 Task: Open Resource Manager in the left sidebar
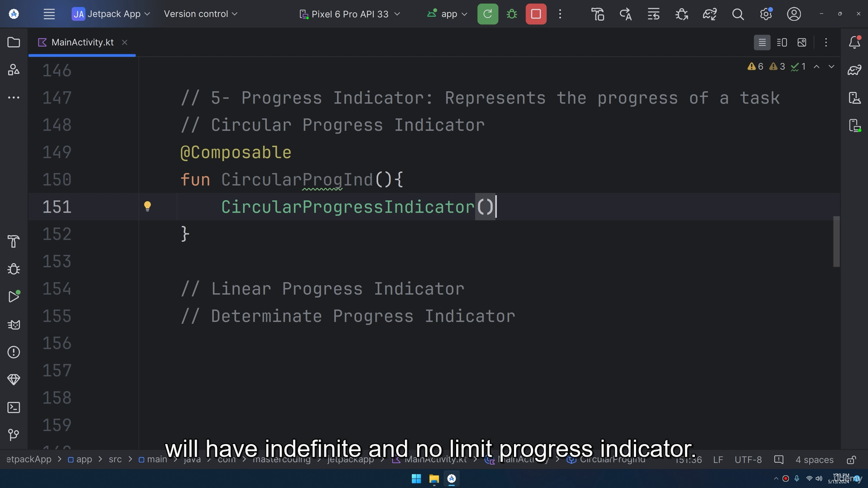click(x=14, y=70)
